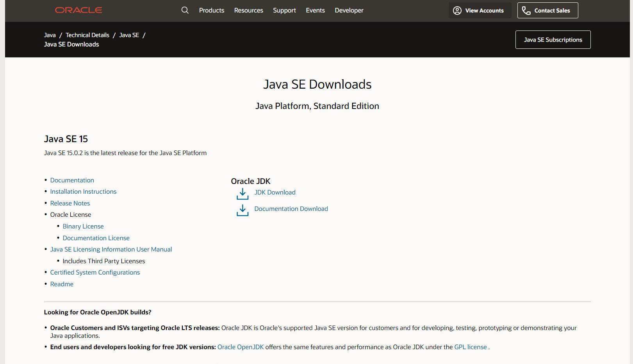
Task: Open Java SE Licensing Information User Manual
Action: tap(111, 249)
